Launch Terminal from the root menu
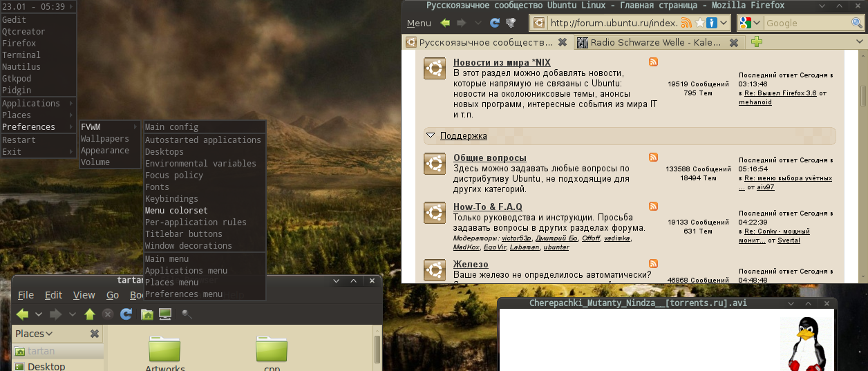The width and height of the screenshot is (868, 371). [39, 55]
